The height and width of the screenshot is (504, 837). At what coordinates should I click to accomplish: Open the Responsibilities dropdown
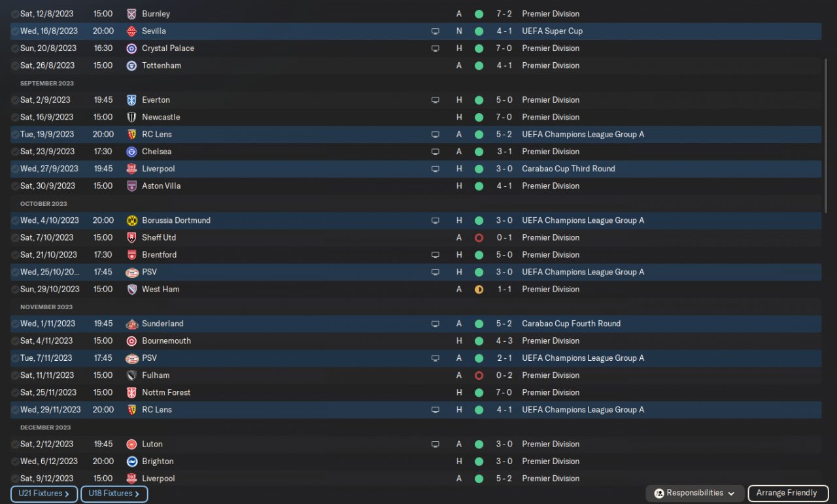(x=696, y=494)
